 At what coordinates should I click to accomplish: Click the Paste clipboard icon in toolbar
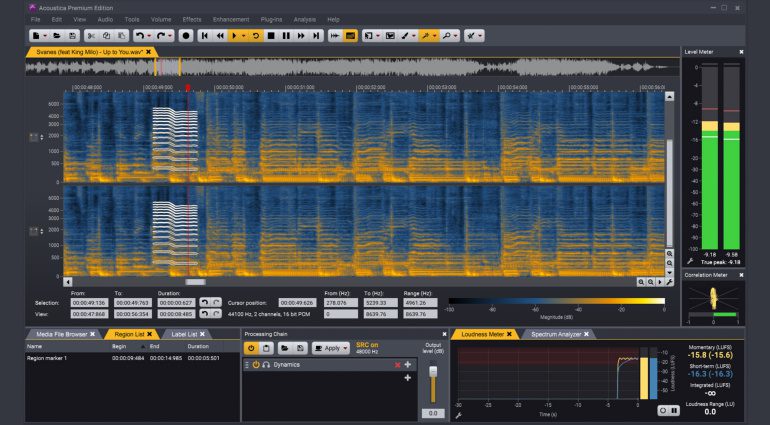tap(121, 36)
